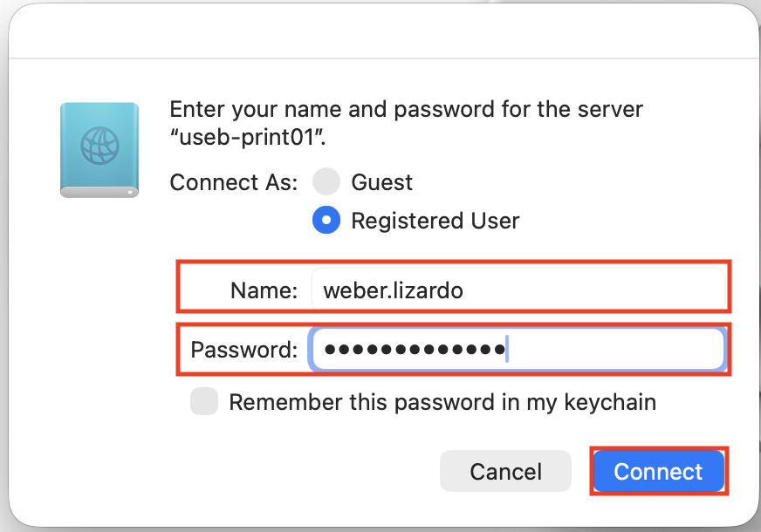Click the "Name:" field label
This screenshot has height=532, width=761.
click(x=264, y=290)
